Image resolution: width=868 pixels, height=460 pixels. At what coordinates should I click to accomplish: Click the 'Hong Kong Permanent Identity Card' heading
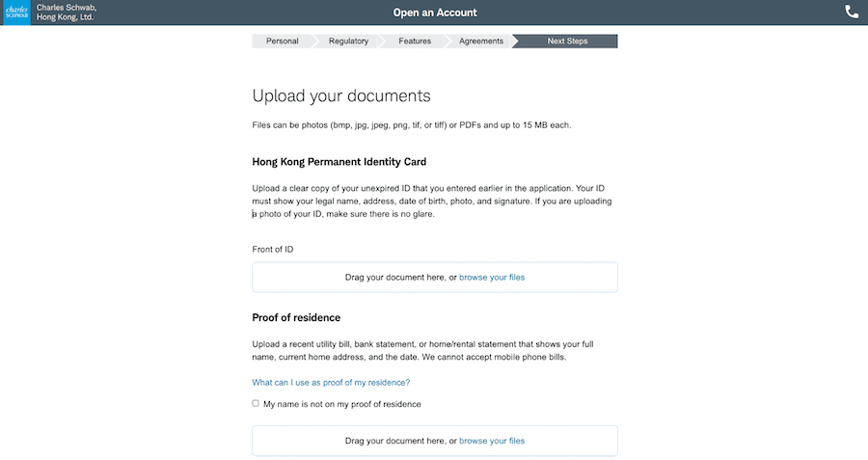(x=339, y=162)
